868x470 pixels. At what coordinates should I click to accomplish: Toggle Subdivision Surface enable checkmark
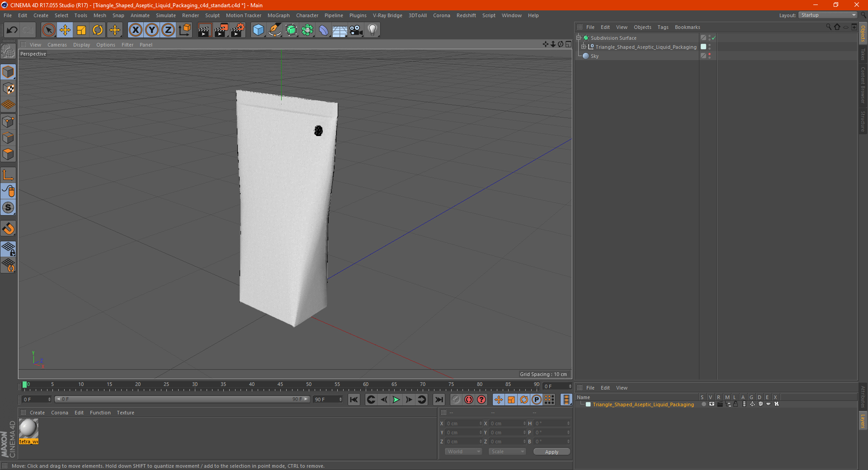(713, 38)
